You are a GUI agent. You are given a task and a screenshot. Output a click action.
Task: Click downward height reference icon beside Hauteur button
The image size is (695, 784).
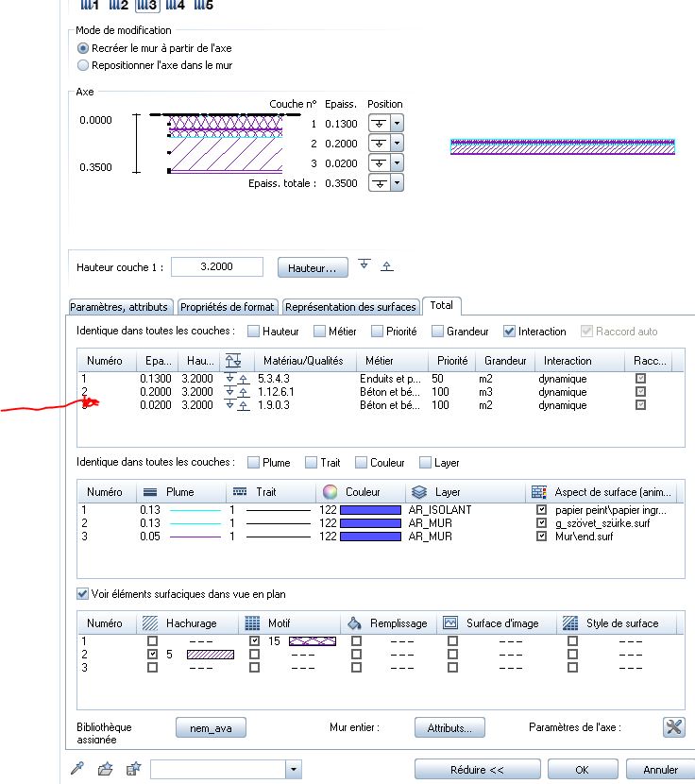click(364, 264)
